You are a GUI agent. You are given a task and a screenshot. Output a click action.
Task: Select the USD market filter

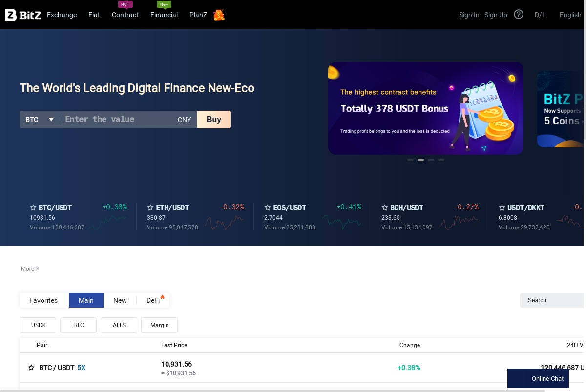(x=38, y=325)
